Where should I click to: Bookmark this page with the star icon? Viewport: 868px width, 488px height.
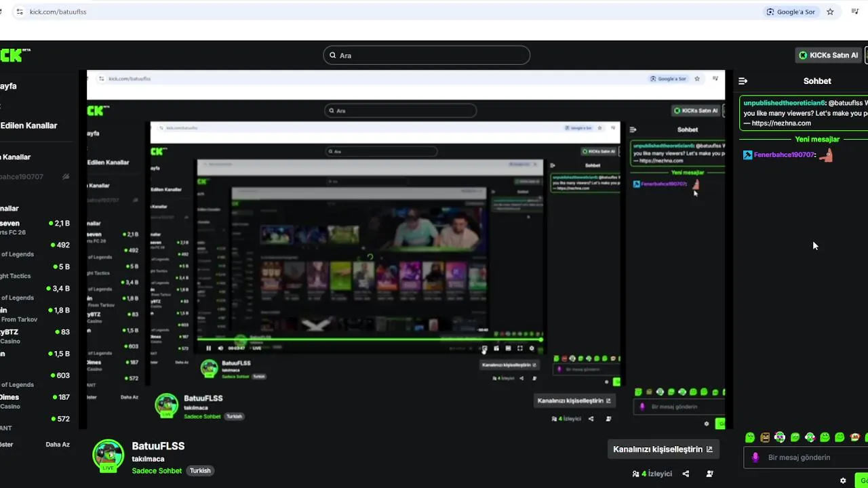(x=830, y=12)
